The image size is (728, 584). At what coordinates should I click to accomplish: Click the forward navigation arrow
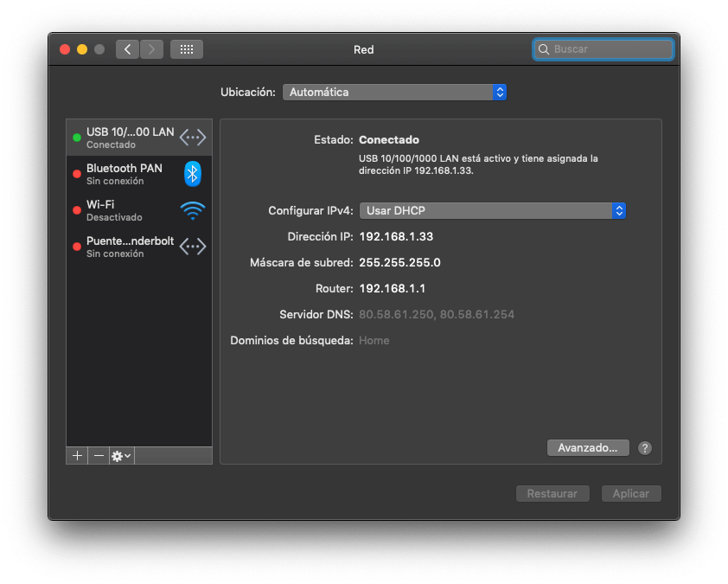pyautogui.click(x=151, y=49)
